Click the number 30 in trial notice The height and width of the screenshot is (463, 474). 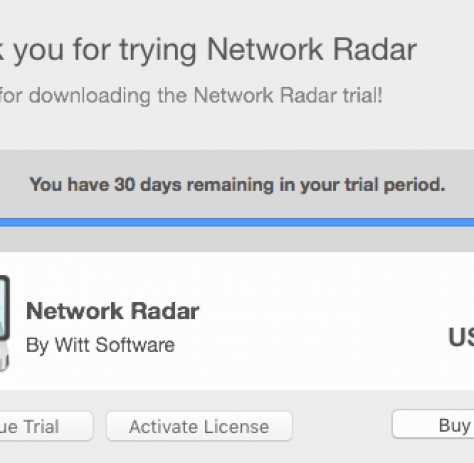(124, 184)
